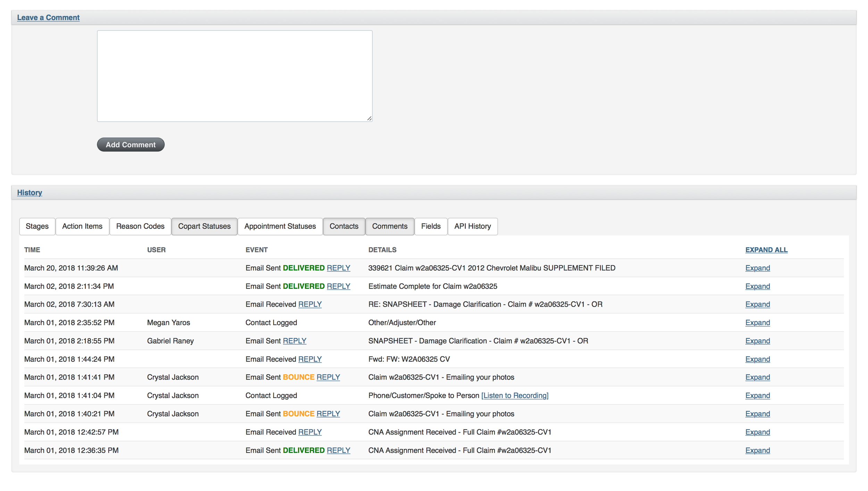
Task: Expand the 1:41:41 PM bounced email row
Action: pos(757,377)
